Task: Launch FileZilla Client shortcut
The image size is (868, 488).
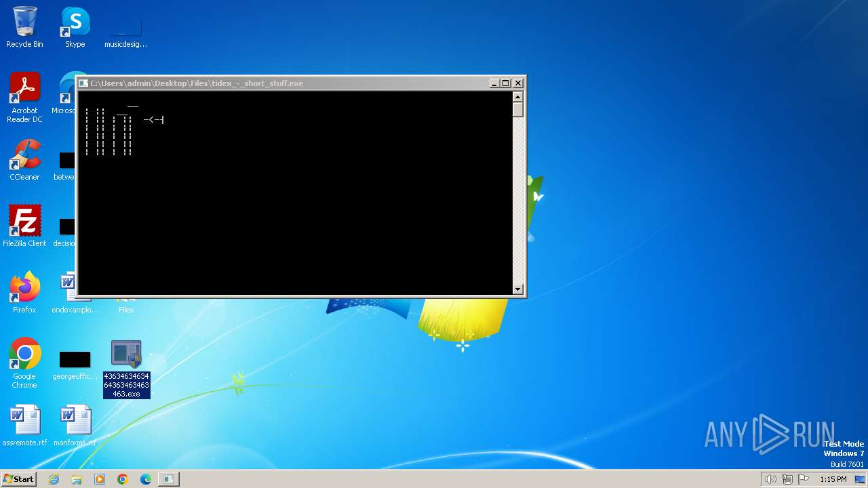Action: [x=24, y=226]
